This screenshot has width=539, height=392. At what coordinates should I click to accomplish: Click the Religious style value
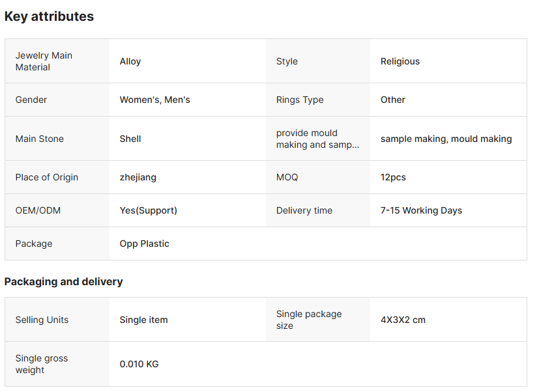[x=400, y=61]
